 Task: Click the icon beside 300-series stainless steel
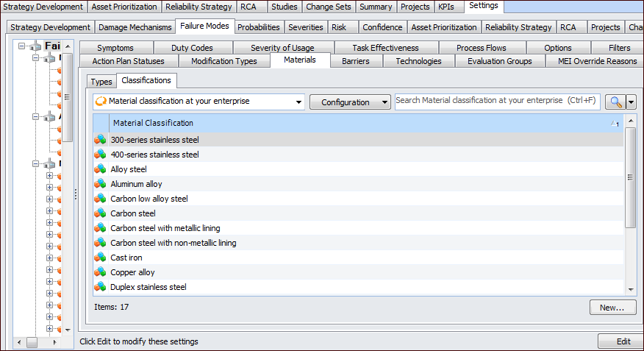pos(100,140)
